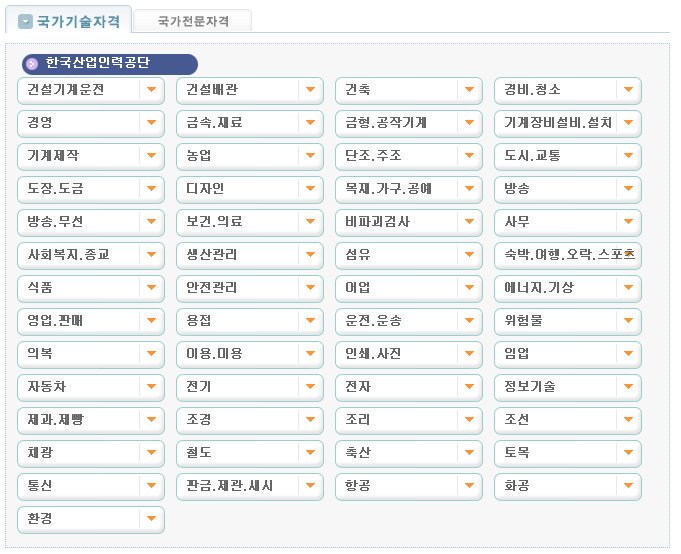Open the 토목 dropdown menu

[x=567, y=453]
